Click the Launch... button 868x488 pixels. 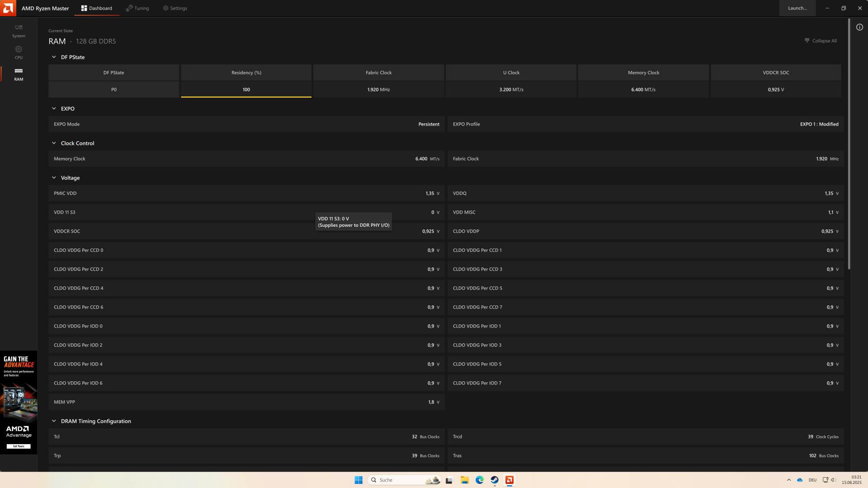tap(797, 8)
